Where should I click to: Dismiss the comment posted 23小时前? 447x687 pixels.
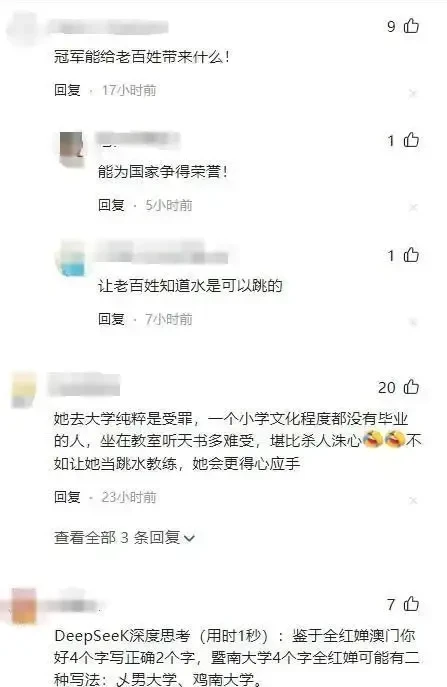tap(413, 500)
